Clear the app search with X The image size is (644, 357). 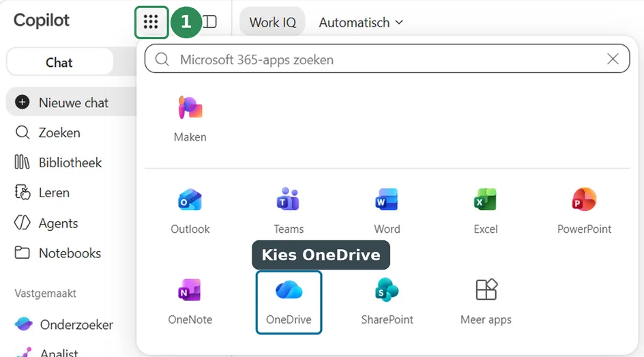613,59
